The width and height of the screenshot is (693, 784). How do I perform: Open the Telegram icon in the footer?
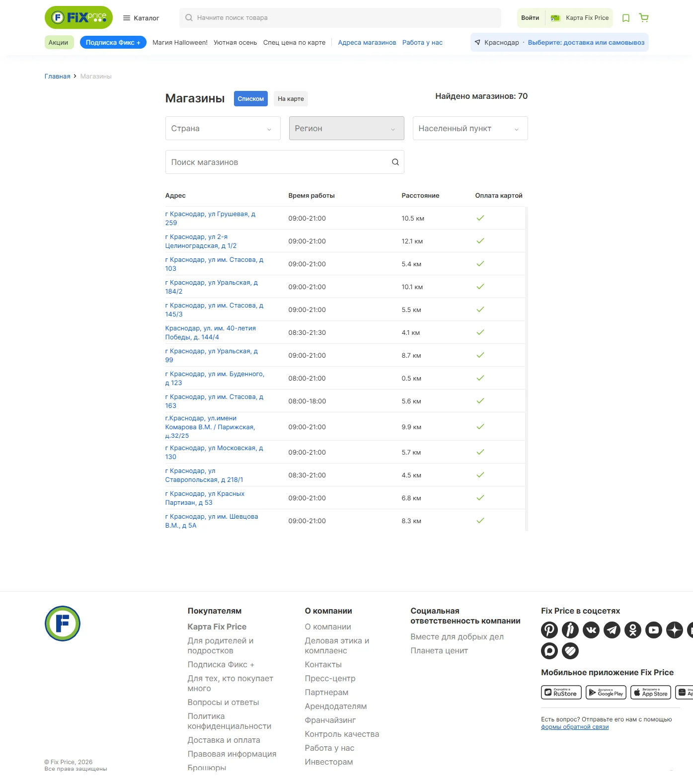click(x=612, y=630)
